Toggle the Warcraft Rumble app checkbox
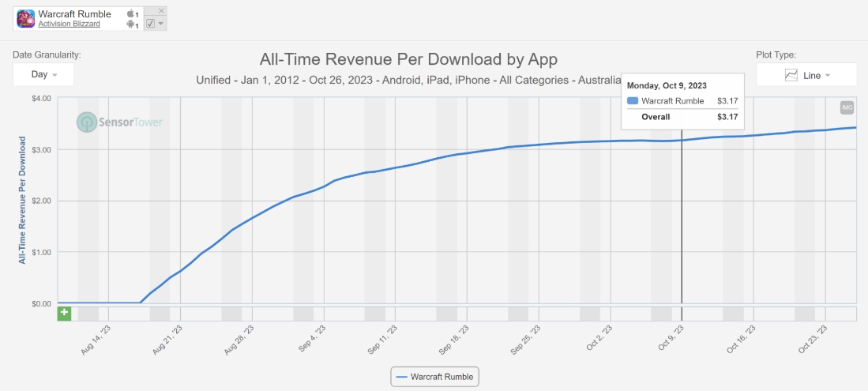868x391 pixels. click(x=150, y=23)
